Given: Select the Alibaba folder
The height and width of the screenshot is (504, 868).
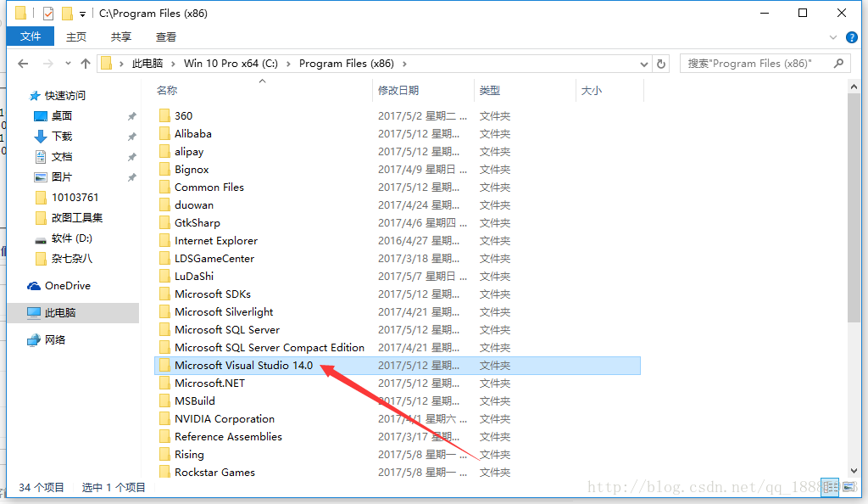Looking at the screenshot, I should 193,133.
